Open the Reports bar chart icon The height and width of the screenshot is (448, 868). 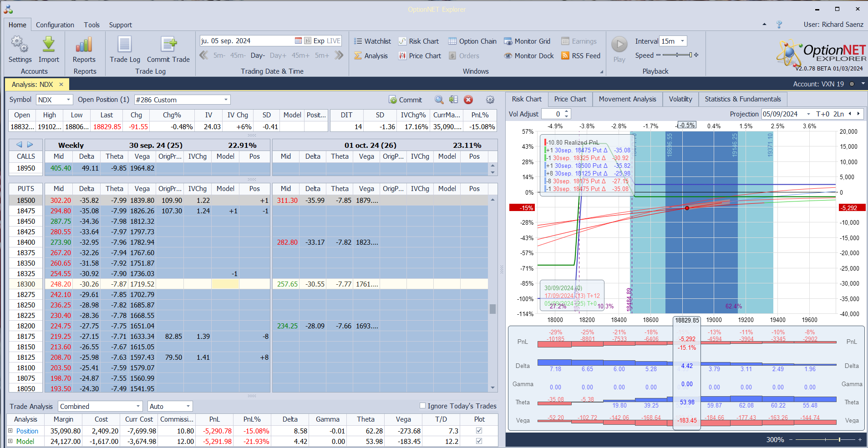[84, 45]
